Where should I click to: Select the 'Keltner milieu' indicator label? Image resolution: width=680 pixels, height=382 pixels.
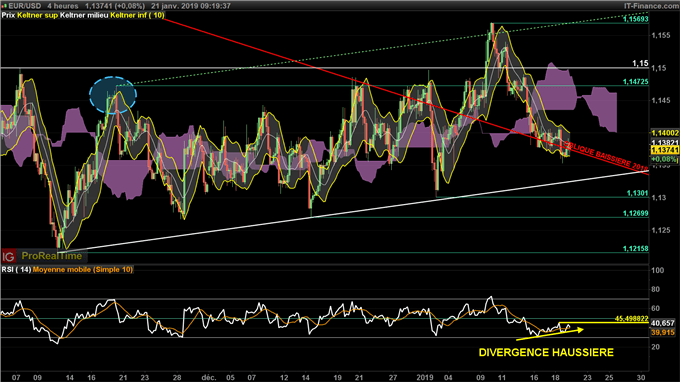pyautogui.click(x=84, y=15)
